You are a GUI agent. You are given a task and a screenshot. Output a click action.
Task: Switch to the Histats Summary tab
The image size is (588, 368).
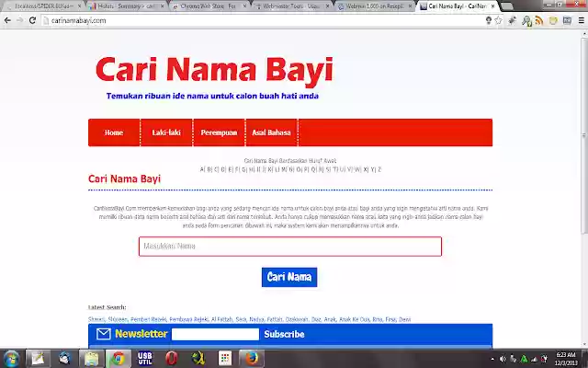(127, 6)
